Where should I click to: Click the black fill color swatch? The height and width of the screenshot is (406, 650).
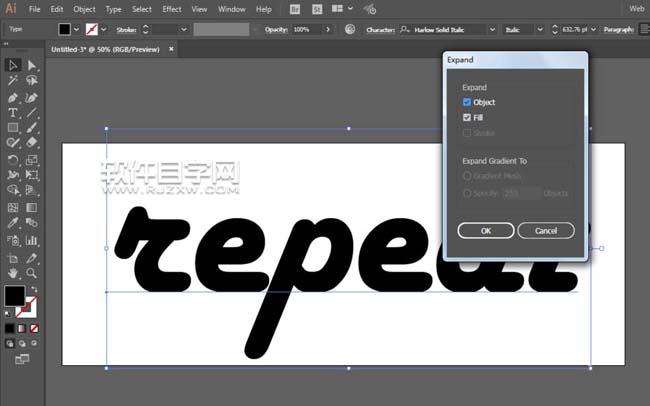(64, 29)
